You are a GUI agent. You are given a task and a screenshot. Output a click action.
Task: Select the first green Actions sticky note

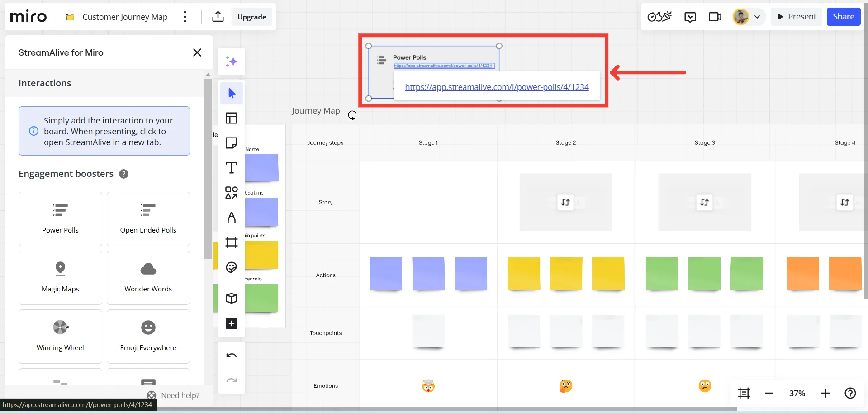pos(662,273)
